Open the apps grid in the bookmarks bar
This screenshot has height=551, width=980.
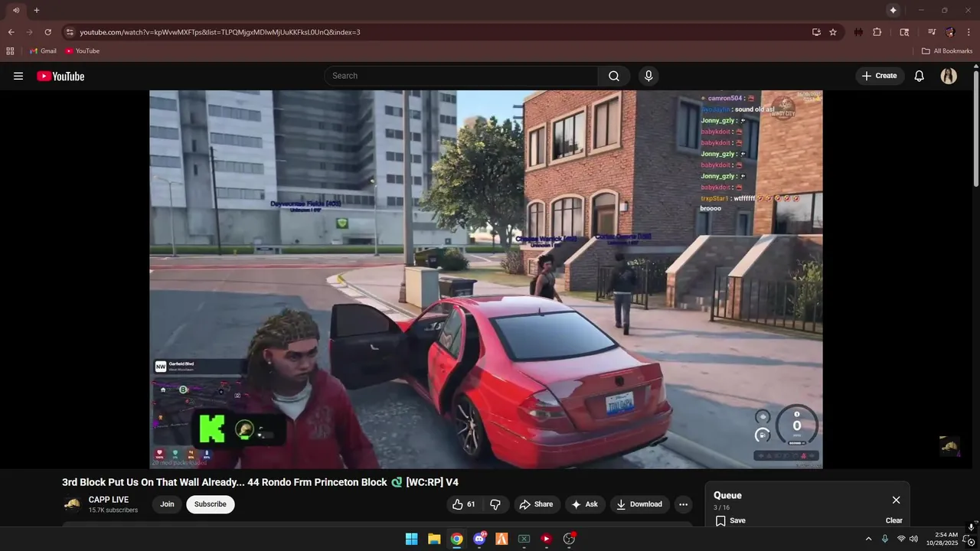coord(10,51)
